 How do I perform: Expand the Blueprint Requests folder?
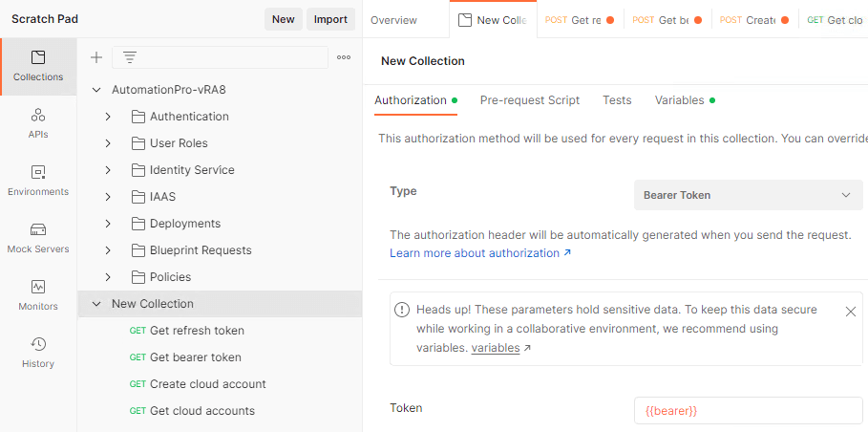pyautogui.click(x=108, y=250)
